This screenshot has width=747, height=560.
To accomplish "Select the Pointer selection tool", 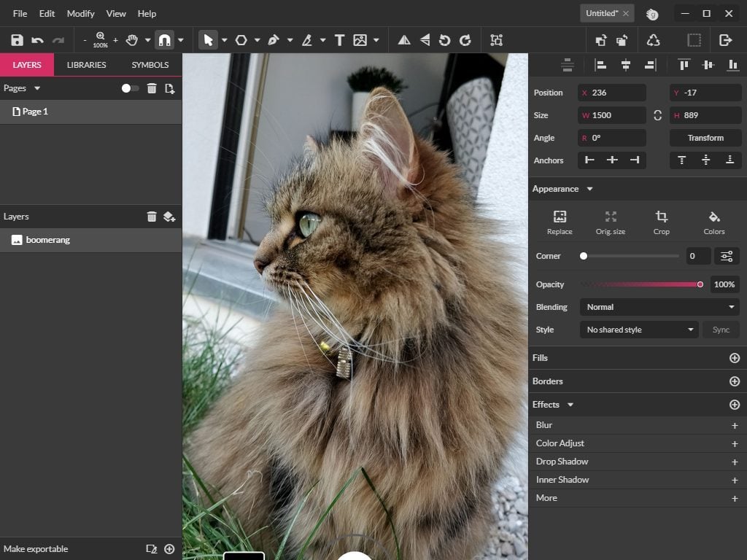I will (208, 40).
